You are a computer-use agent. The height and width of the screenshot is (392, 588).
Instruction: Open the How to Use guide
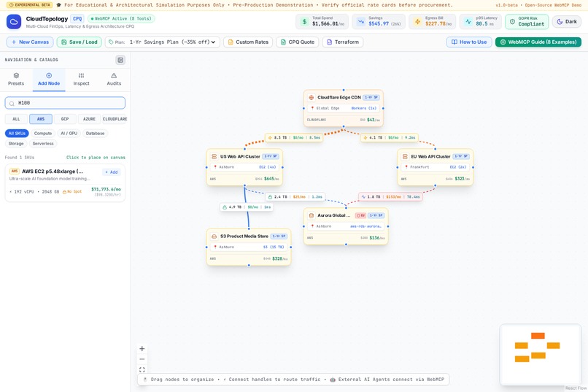(x=469, y=42)
